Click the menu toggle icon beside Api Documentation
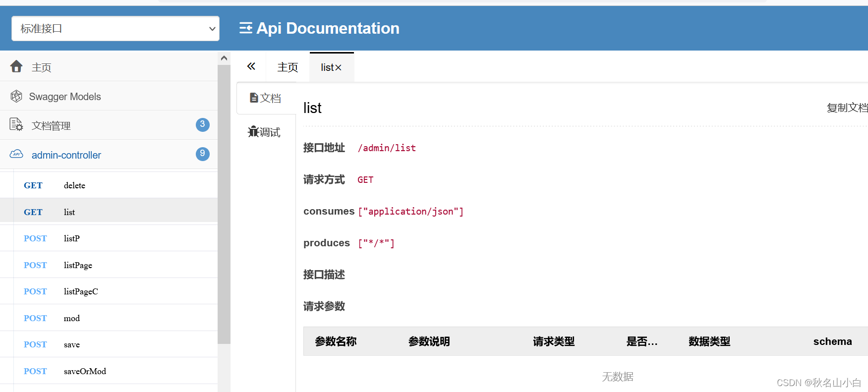The image size is (868, 392). pyautogui.click(x=245, y=28)
